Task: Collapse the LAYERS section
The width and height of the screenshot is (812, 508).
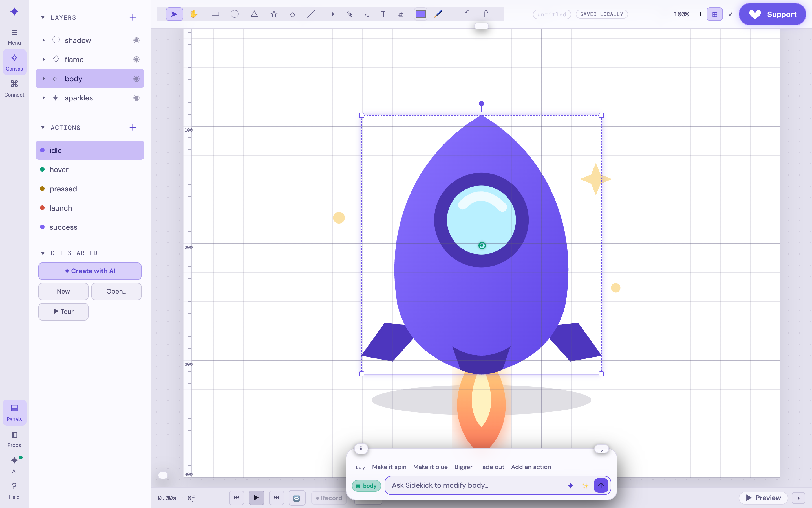Action: click(x=43, y=17)
